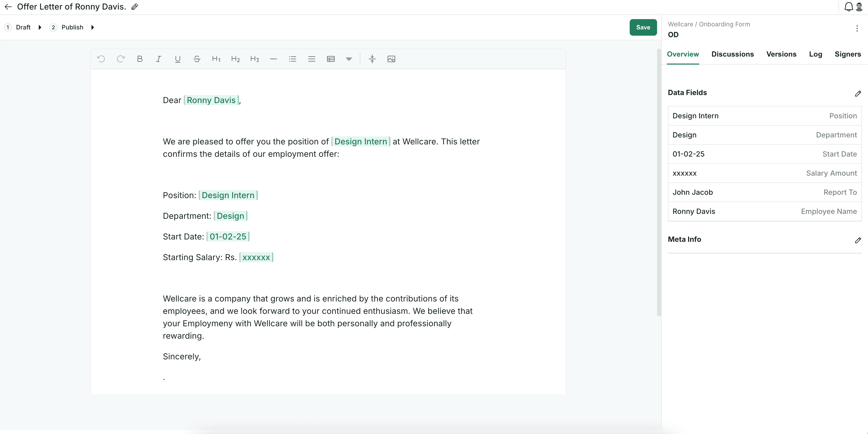Insert a page break
Screen dimensions: 868x434
point(372,59)
